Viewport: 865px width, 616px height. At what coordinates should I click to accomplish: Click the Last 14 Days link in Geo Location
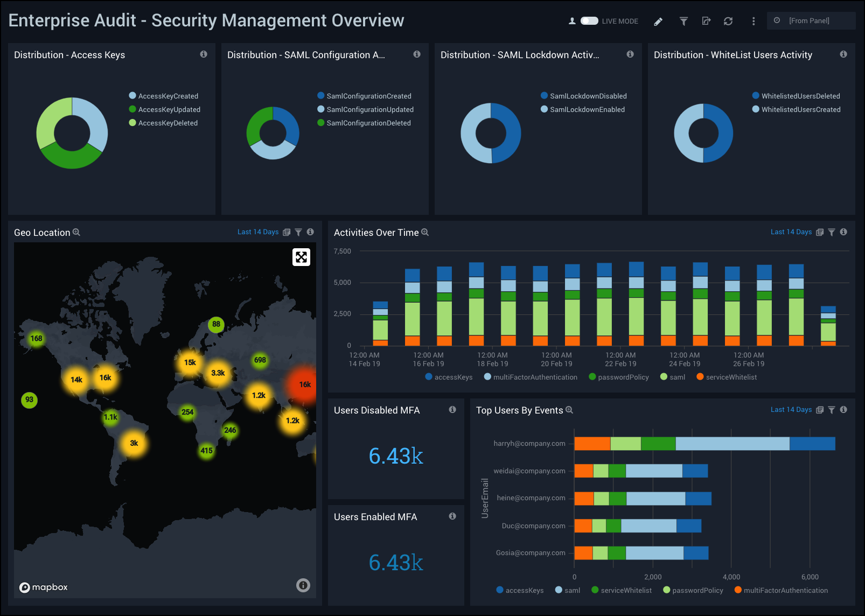(258, 232)
